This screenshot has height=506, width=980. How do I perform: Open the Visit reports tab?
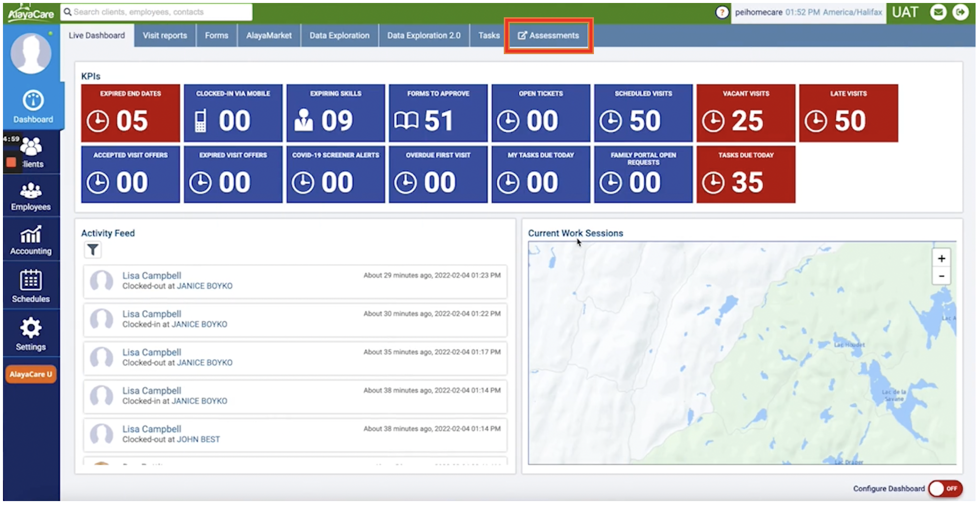click(x=165, y=35)
